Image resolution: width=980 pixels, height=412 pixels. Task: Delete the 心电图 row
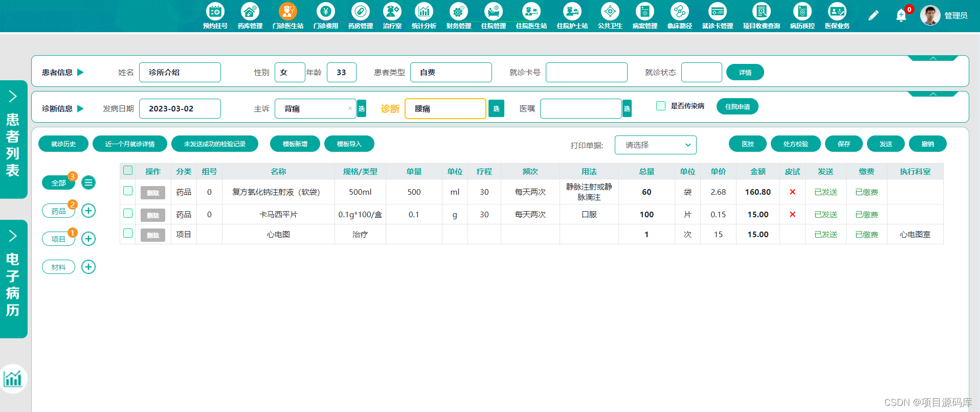[153, 235]
